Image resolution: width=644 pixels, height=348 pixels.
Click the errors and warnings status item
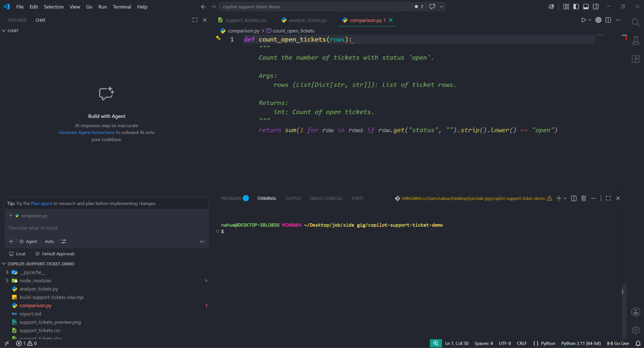(x=27, y=343)
